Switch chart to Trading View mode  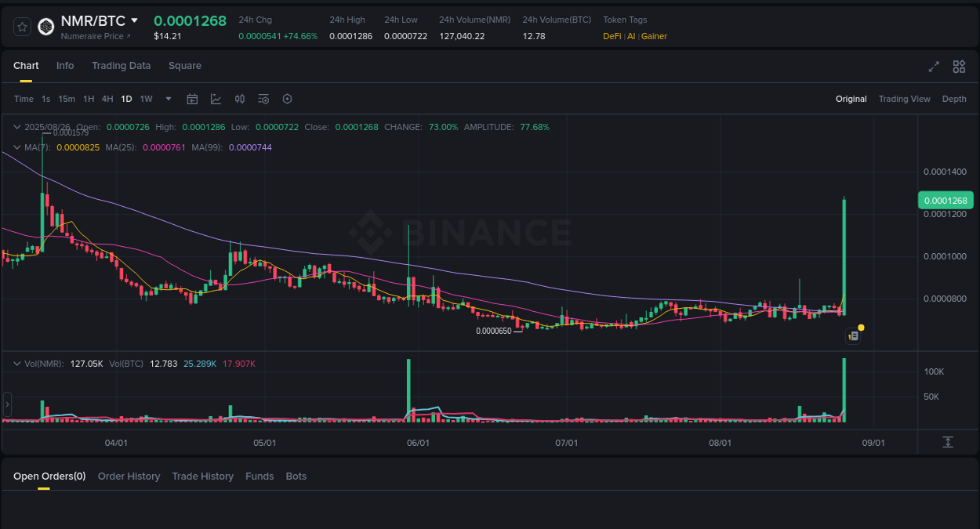[x=904, y=99]
